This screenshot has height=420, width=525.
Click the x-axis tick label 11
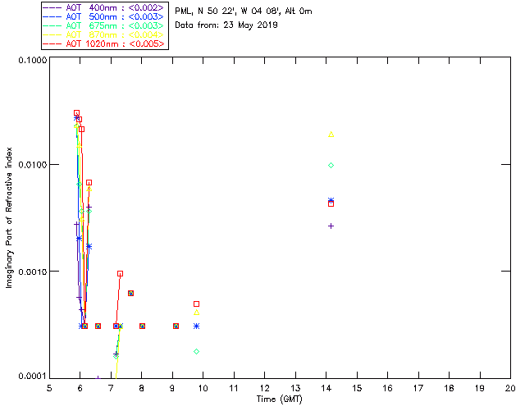click(x=234, y=388)
